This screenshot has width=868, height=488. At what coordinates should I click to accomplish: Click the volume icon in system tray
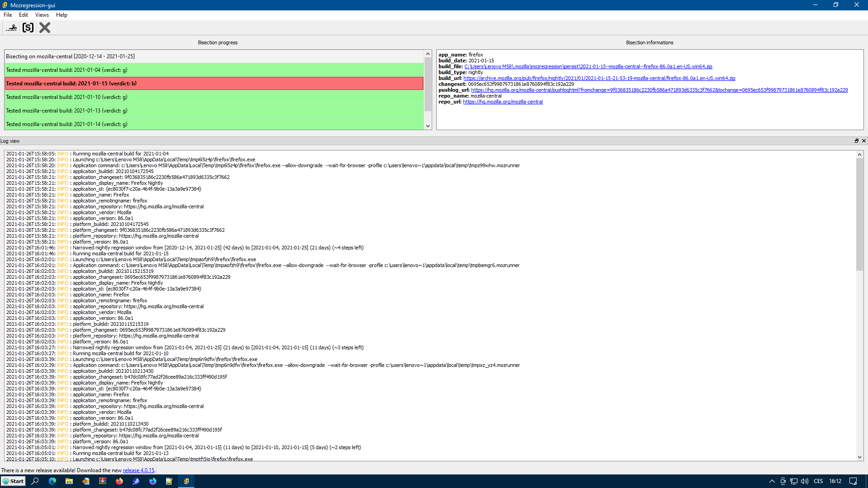click(805, 481)
